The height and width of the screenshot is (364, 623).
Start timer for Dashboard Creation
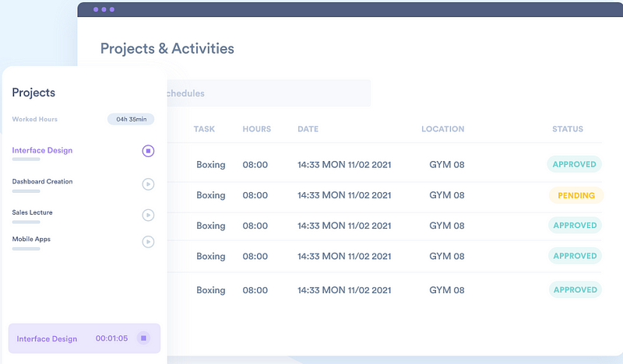(x=148, y=184)
